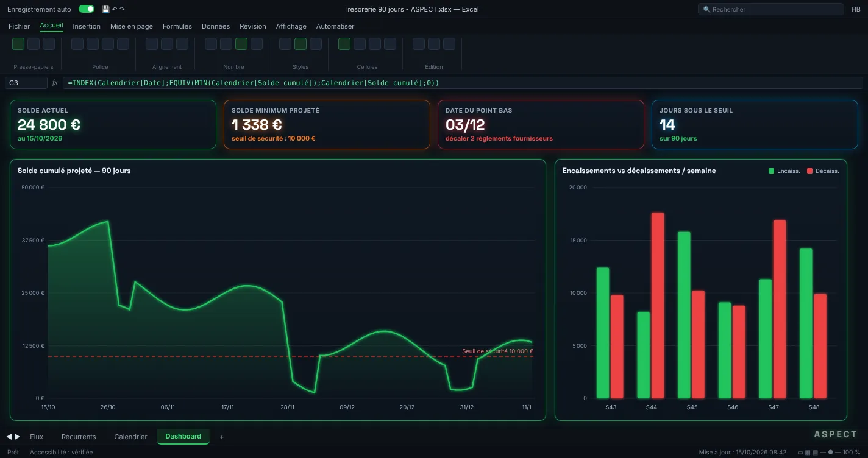Click the '100 %' zoom level text

click(x=852, y=453)
